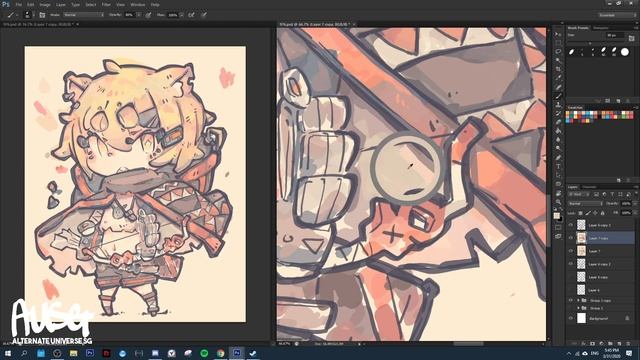
Task: Open the layer blend mode dropdown
Action: point(585,203)
